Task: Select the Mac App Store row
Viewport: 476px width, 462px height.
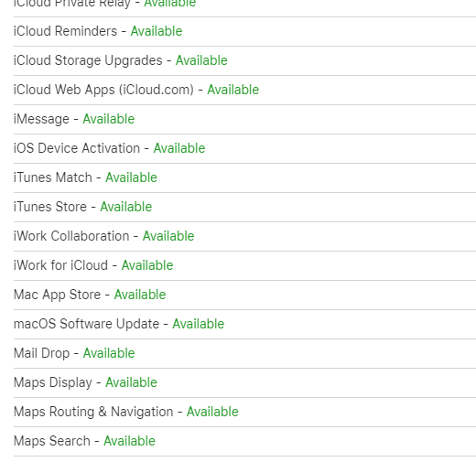Action: point(244,295)
